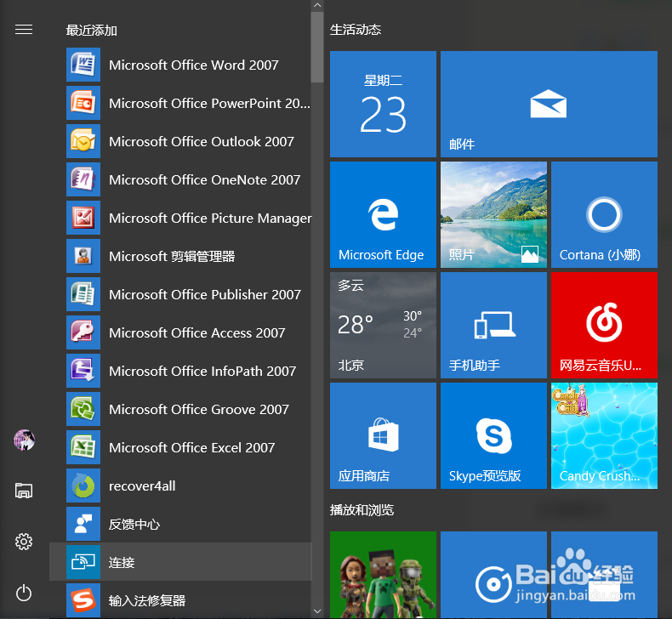The height and width of the screenshot is (619, 672).
Task: Select the '反馈中心' label
Action: (134, 525)
